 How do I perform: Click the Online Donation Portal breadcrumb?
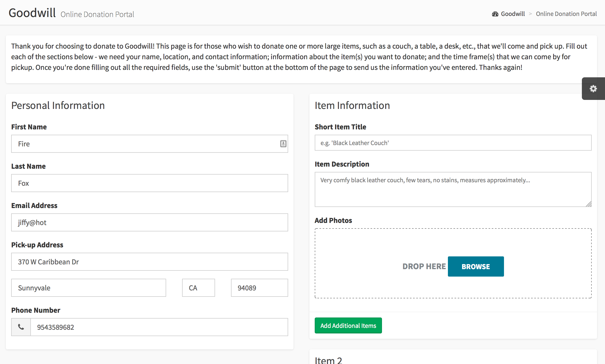[x=566, y=14]
